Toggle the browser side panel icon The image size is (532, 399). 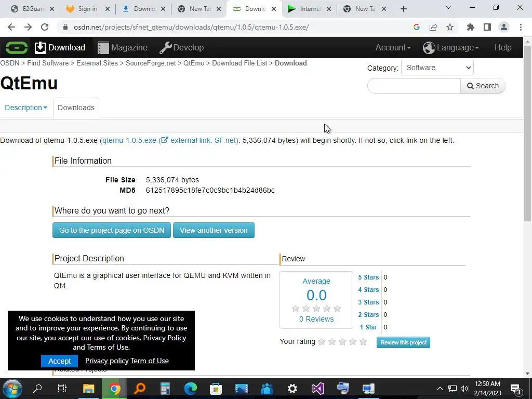487,27
